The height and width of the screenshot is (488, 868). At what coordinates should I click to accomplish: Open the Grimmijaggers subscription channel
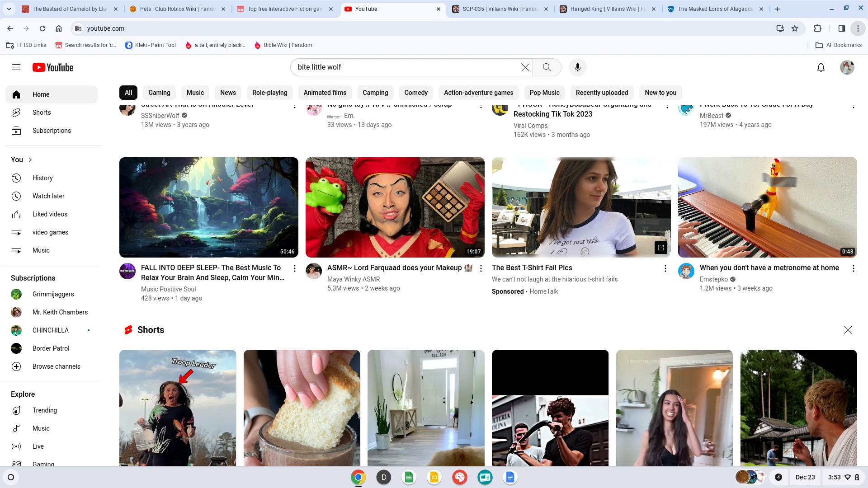[x=53, y=294]
